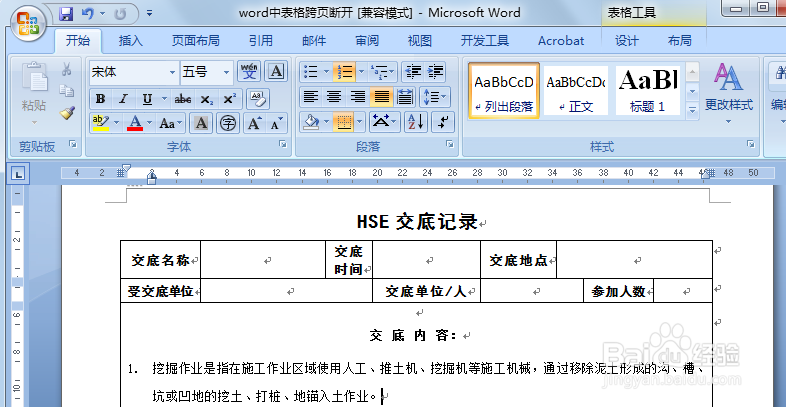786x407 pixels.
Task: Undo the last action
Action: click(x=88, y=14)
